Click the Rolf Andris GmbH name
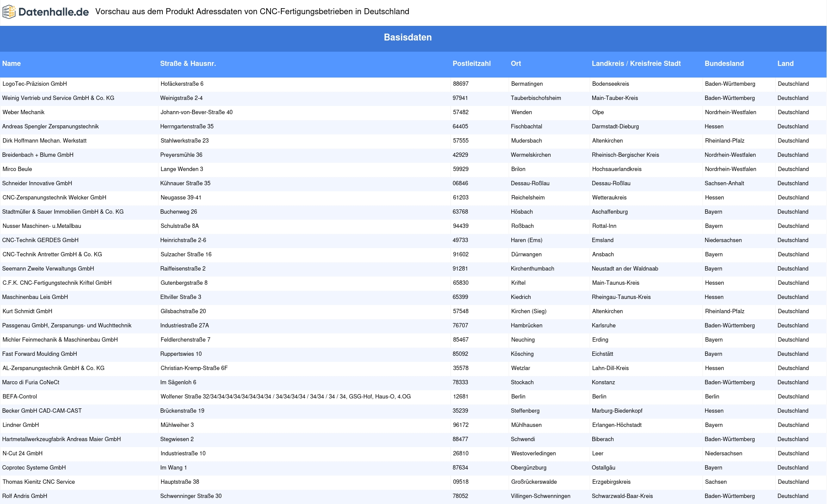The height and width of the screenshot is (504, 827). pos(25,496)
